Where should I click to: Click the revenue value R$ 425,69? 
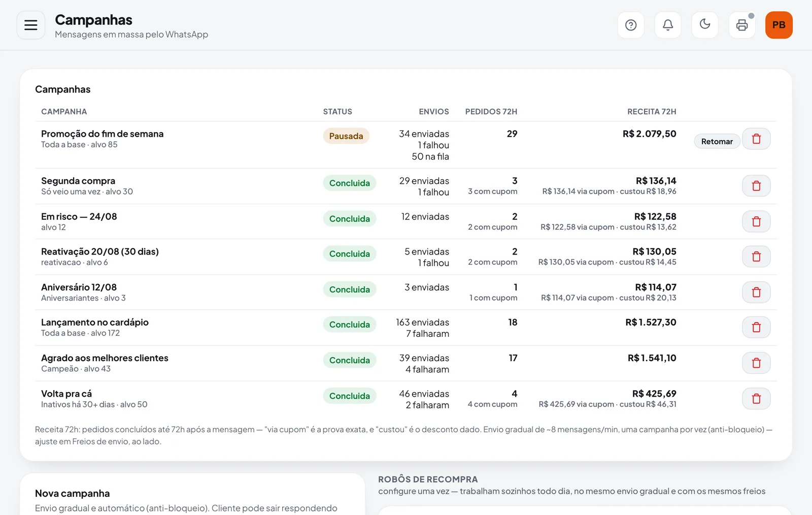[654, 394]
